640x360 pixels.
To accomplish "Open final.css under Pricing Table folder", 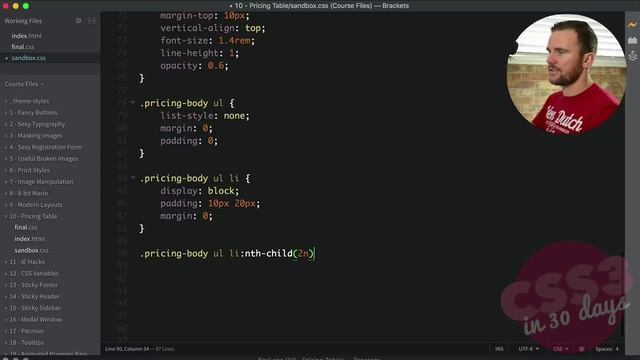I will (26, 227).
